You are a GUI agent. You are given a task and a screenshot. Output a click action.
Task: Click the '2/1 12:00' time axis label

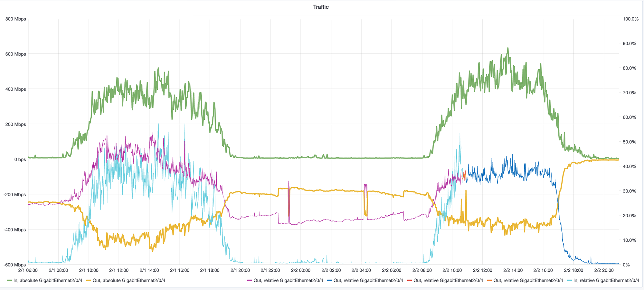[119, 270]
